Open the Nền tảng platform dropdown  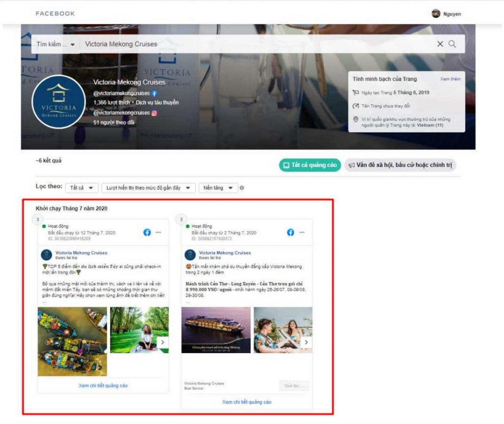(218, 188)
